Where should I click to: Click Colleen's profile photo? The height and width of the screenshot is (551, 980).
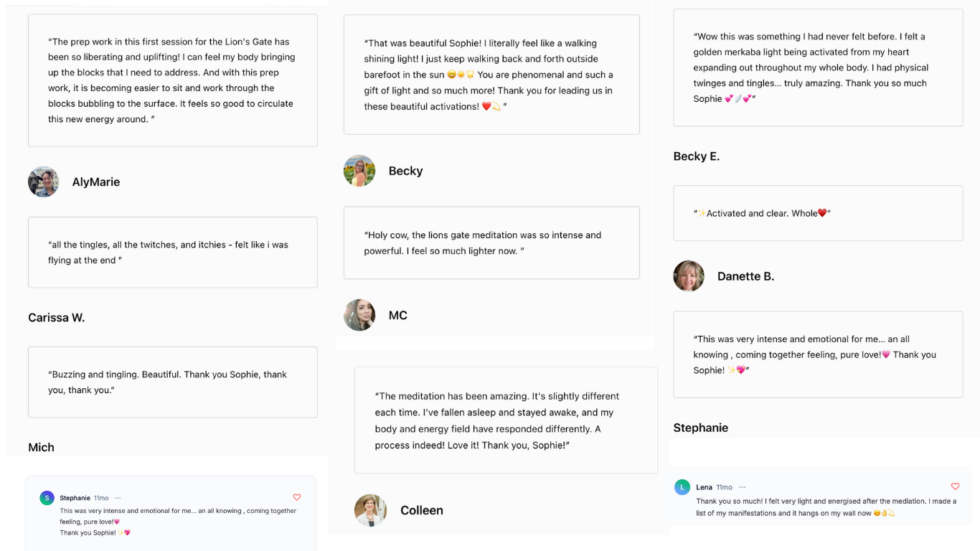pyautogui.click(x=370, y=510)
